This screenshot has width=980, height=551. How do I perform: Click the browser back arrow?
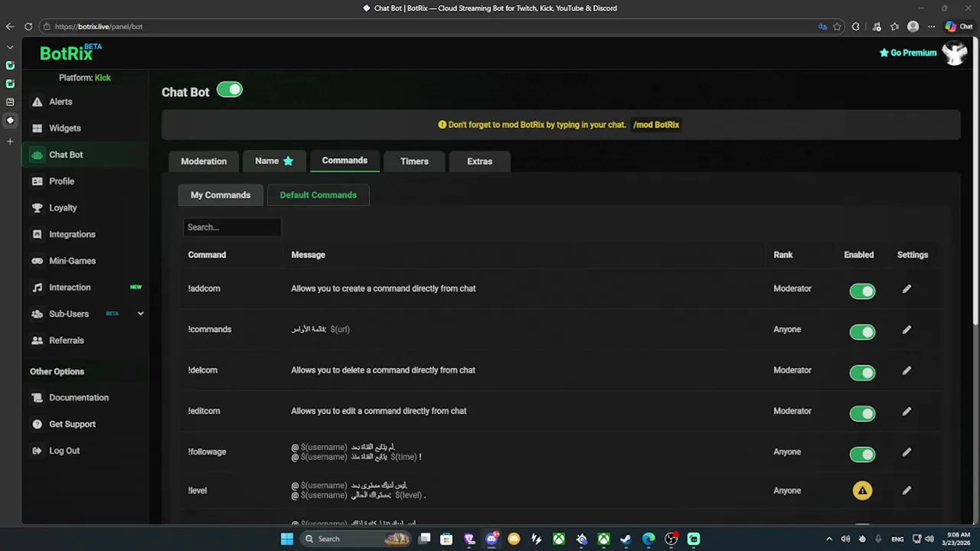[10, 26]
